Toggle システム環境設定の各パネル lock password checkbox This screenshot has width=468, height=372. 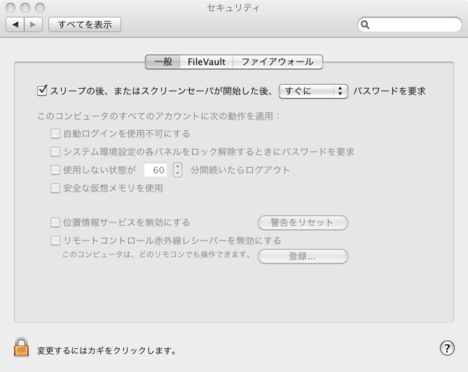[x=55, y=152]
